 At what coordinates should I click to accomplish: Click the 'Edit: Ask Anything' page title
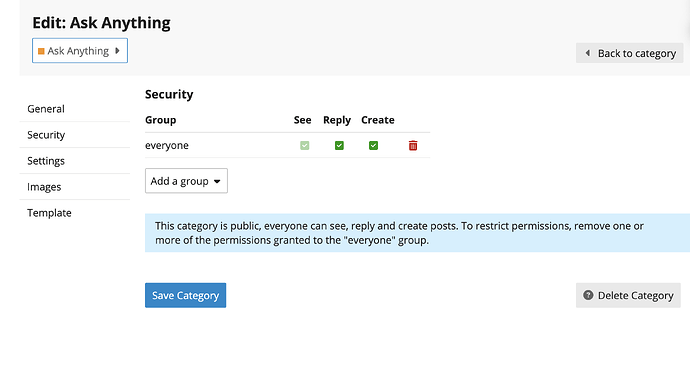click(101, 23)
